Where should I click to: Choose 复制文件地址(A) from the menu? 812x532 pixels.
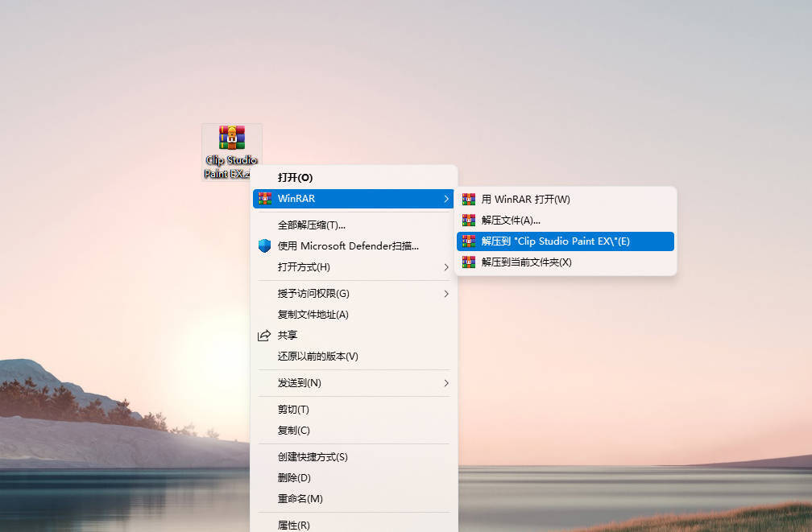coord(313,314)
